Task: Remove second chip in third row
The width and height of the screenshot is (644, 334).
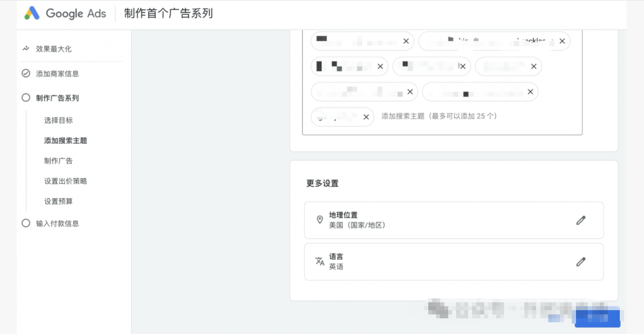Action: 530,92
